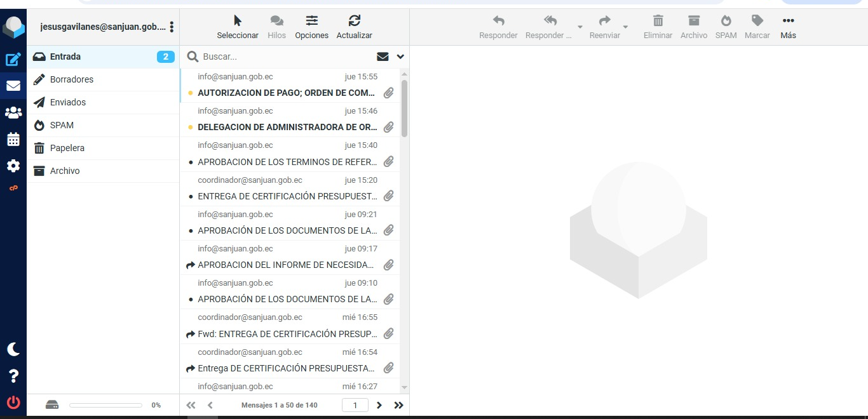Open account options three-dot menu
This screenshot has height=419, width=868.
(x=172, y=27)
